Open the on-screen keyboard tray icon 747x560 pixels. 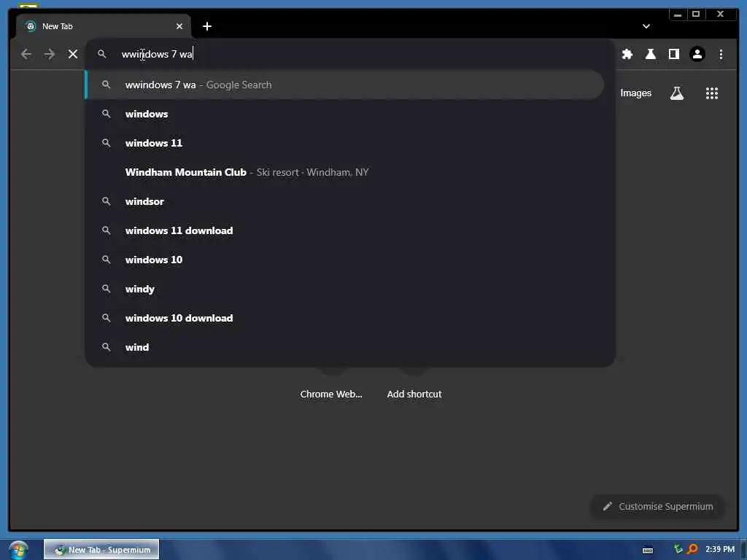coord(648,550)
